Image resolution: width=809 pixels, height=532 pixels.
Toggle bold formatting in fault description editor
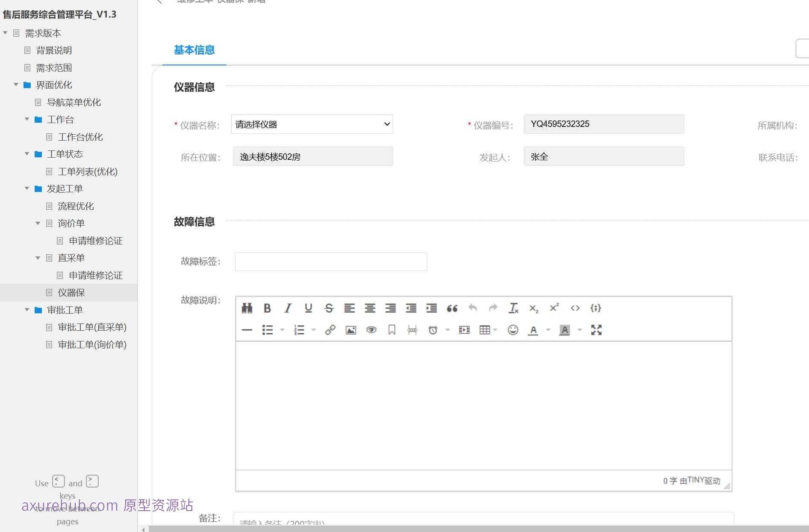268,308
